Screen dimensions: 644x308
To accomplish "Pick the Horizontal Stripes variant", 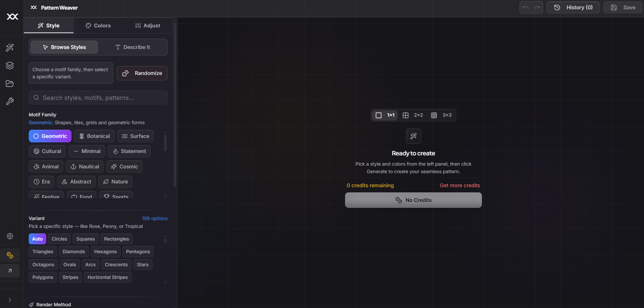I will pyautogui.click(x=107, y=277).
